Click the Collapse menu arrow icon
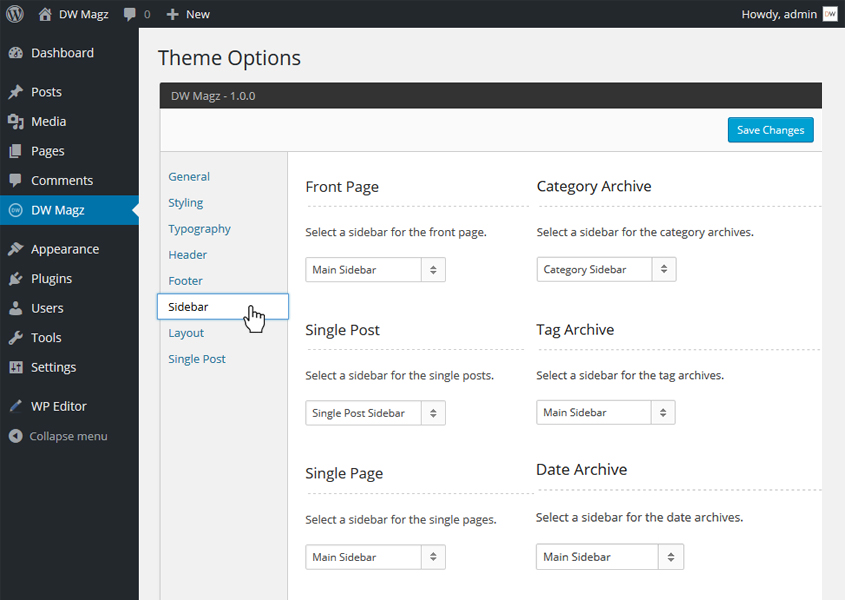845x600 pixels. point(16,436)
